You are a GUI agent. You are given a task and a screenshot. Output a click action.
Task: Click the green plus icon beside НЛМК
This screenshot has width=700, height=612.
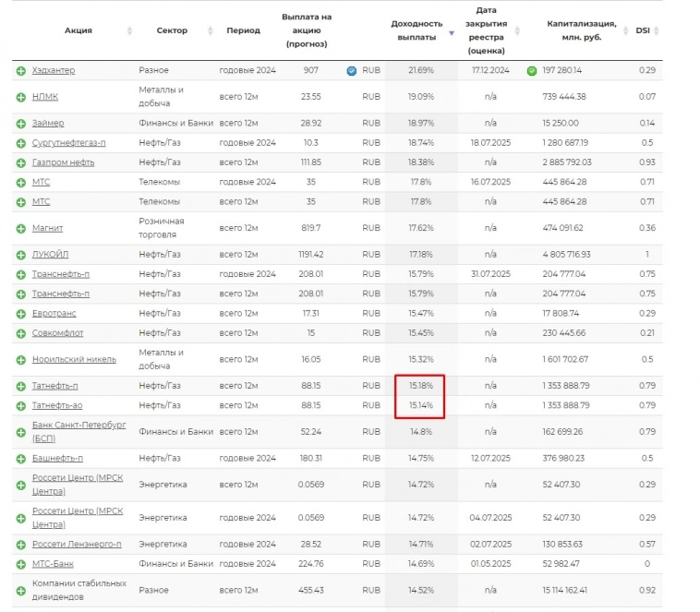tap(20, 97)
